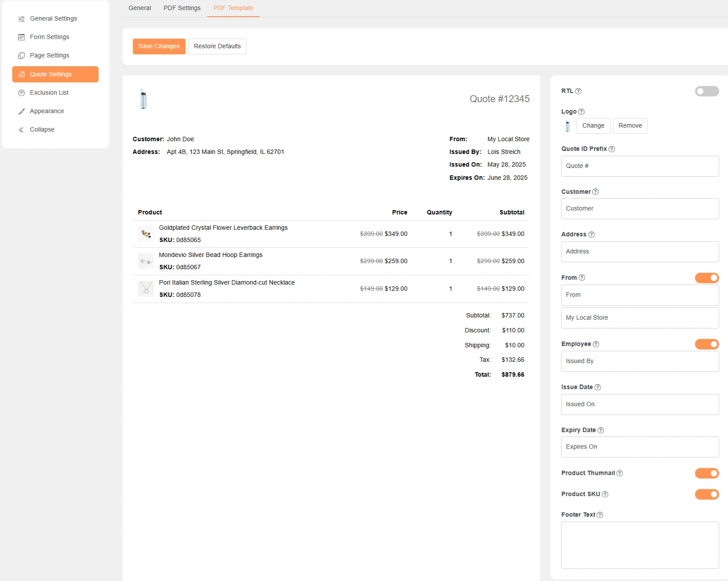Disable the Product SKU toggle
Screen dimensions: 728x581
[706, 494]
